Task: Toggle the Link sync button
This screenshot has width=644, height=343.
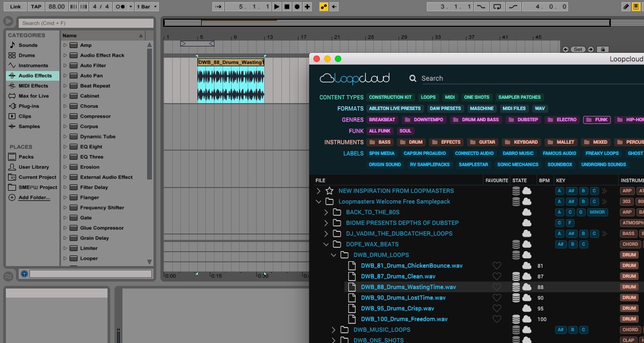Action: [16, 6]
